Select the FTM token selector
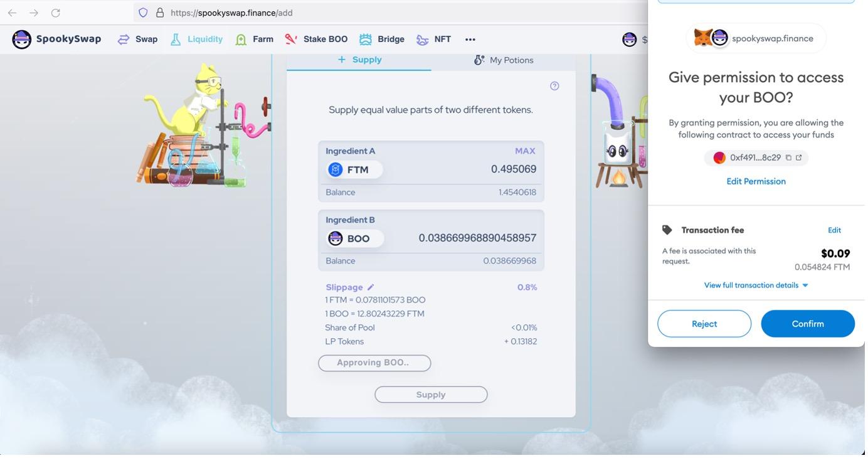This screenshot has height=458, width=868. click(x=354, y=169)
